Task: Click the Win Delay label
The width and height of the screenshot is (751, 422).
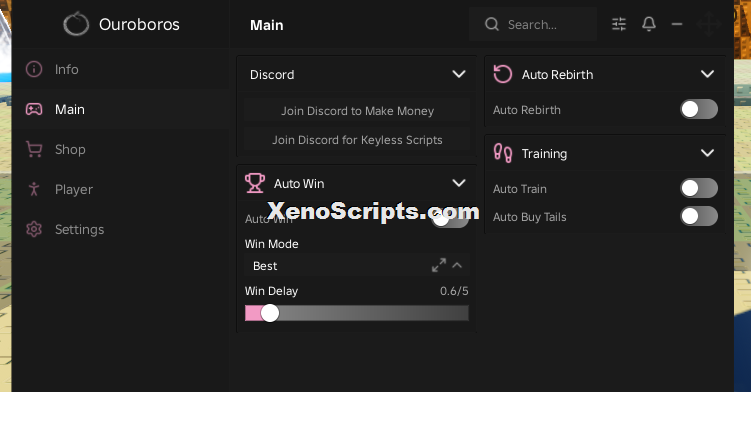Action: tap(271, 291)
